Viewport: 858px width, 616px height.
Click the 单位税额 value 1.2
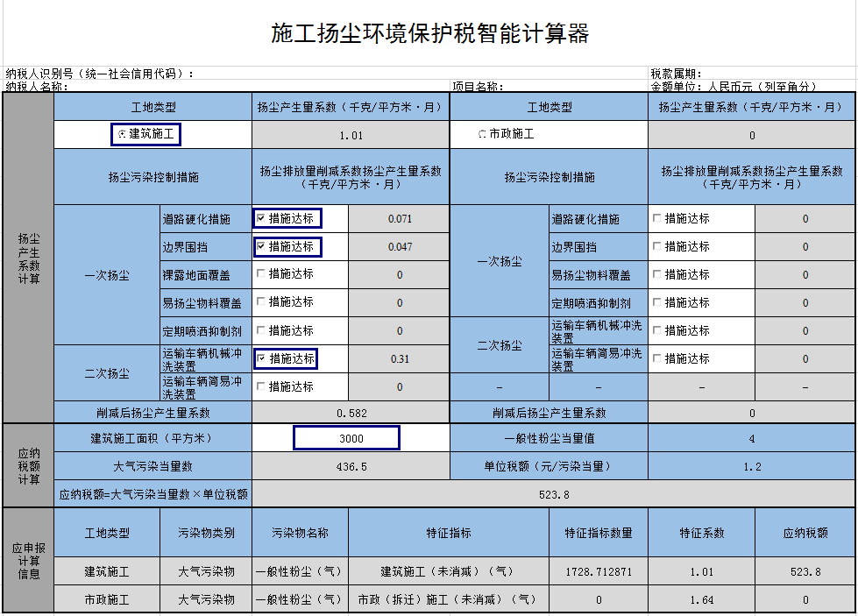pos(752,467)
